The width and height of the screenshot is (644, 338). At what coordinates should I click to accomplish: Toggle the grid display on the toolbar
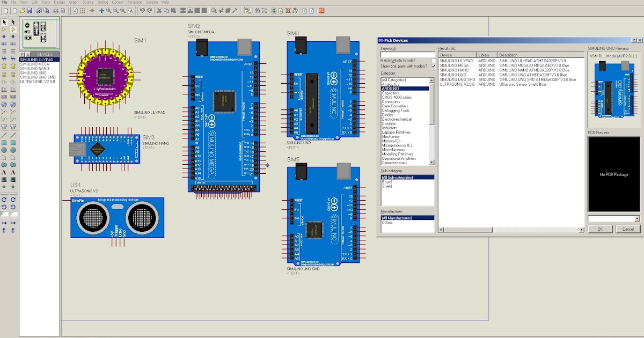click(x=82, y=11)
